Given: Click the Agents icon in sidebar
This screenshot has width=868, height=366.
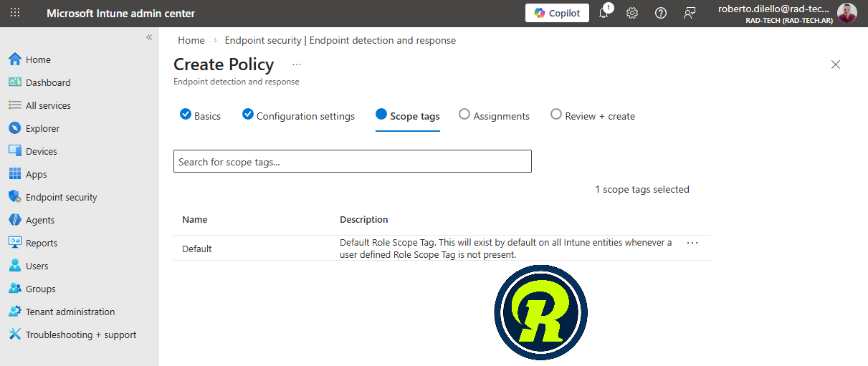Looking at the screenshot, I should point(14,220).
